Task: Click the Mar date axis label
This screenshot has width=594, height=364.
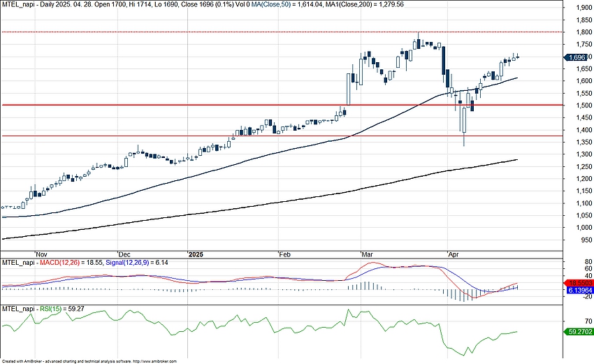Action: pyautogui.click(x=368, y=254)
